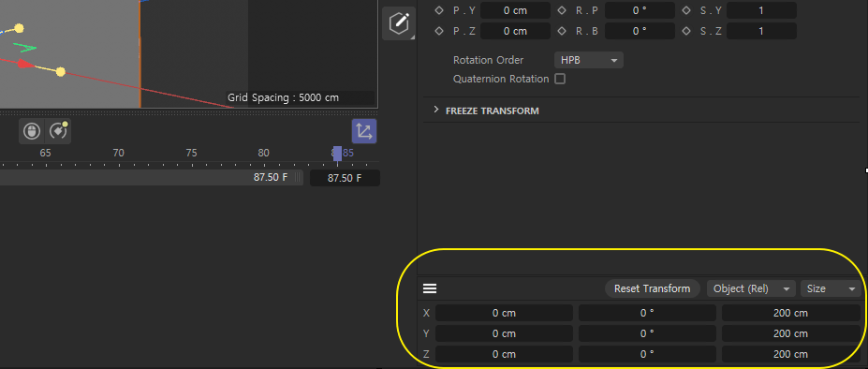
Task: Click the current frame field on the far right
Action: (345, 178)
